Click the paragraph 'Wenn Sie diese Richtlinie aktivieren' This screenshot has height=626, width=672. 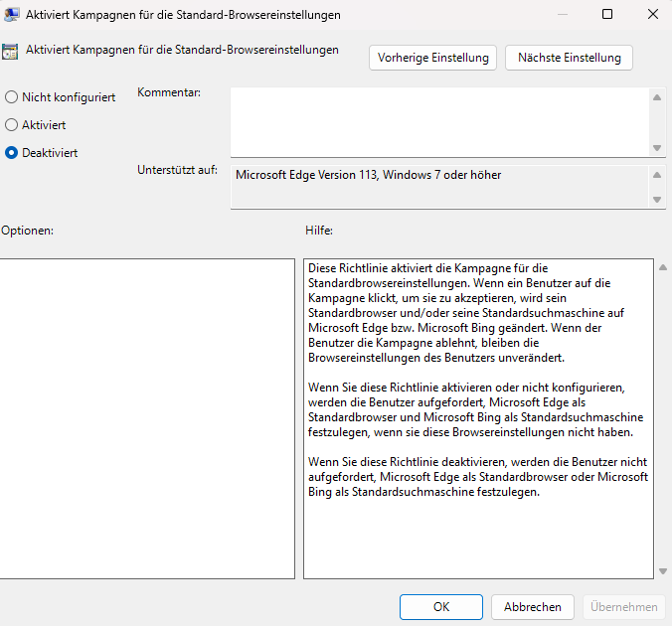[476, 409]
